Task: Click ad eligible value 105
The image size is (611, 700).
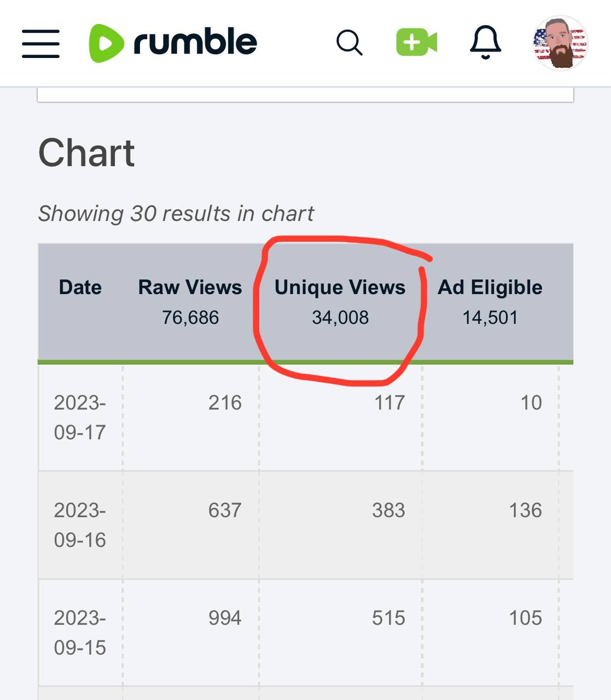Action: (526, 618)
